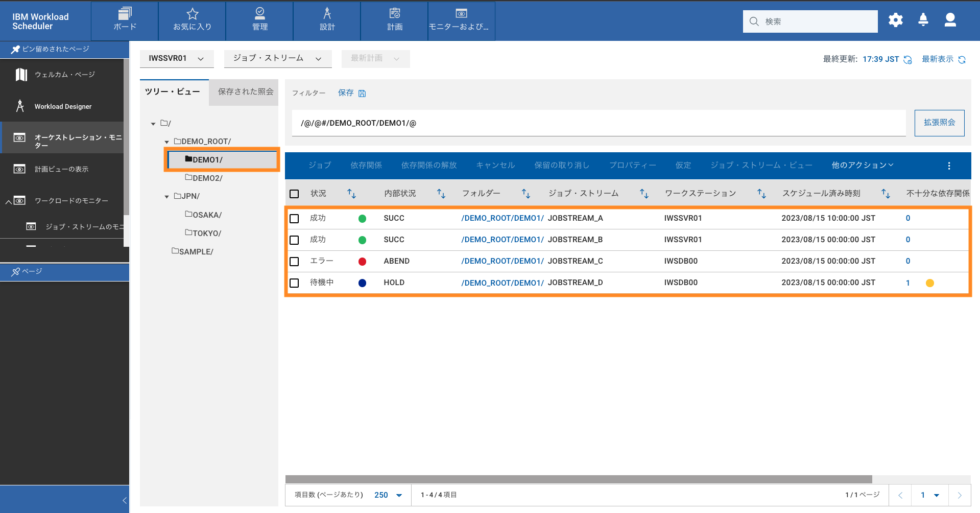Image resolution: width=980 pixels, height=513 pixels.
Task: Open the Favorites star (お気に入り) icon
Action: point(192,14)
